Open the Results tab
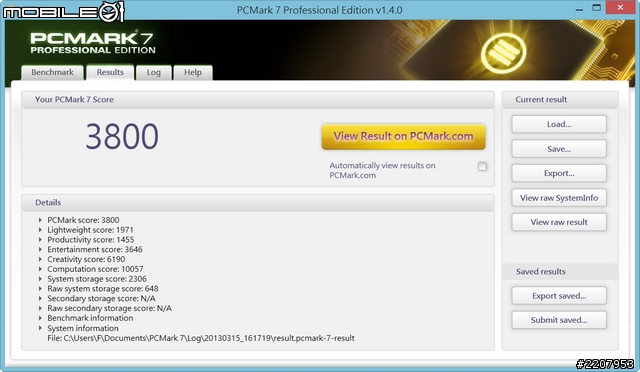This screenshot has height=372, width=640. pyautogui.click(x=110, y=72)
